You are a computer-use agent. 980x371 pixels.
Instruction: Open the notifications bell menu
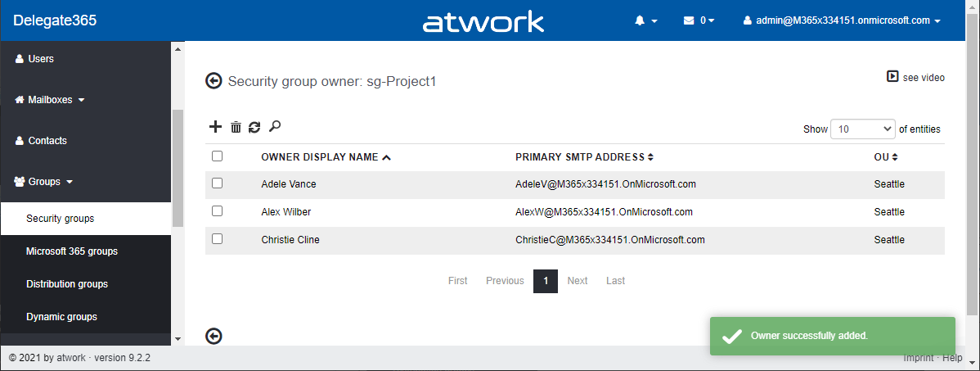point(645,20)
